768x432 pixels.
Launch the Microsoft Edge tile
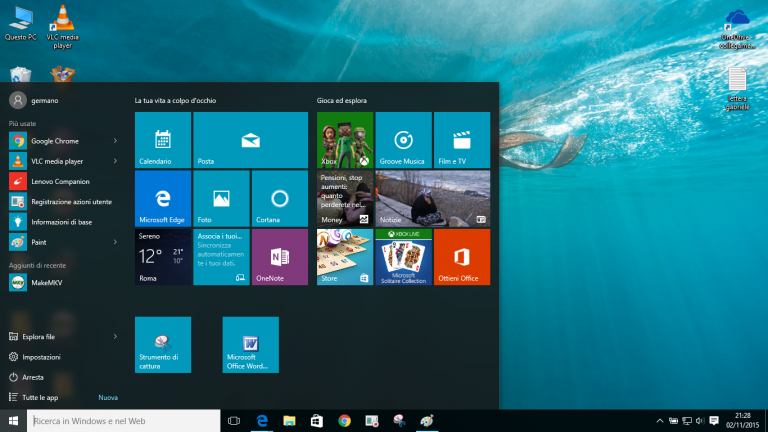coord(162,198)
